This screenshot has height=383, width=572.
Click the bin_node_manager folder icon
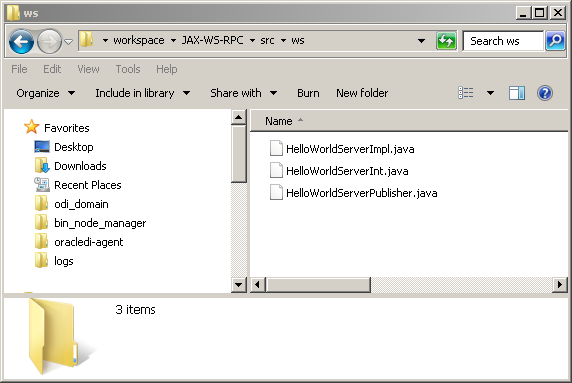click(x=41, y=222)
